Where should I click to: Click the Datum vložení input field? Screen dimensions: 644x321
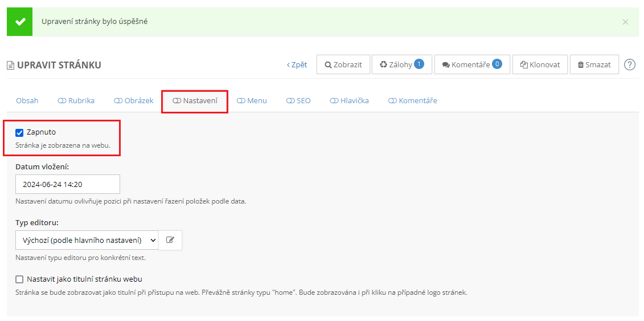[x=68, y=184]
